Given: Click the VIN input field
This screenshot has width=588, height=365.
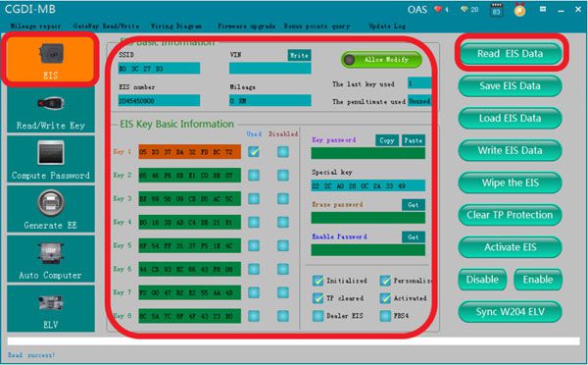Looking at the screenshot, I should (270, 69).
